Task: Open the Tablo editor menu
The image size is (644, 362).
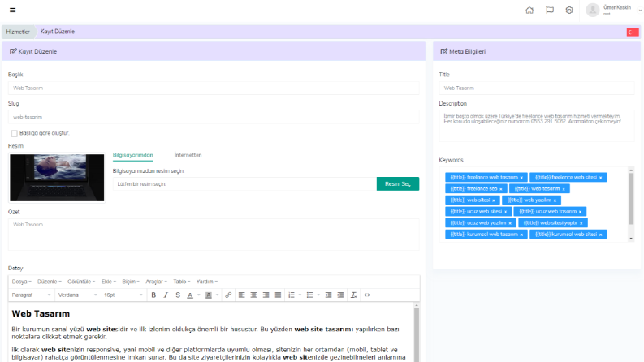Action: point(182,282)
